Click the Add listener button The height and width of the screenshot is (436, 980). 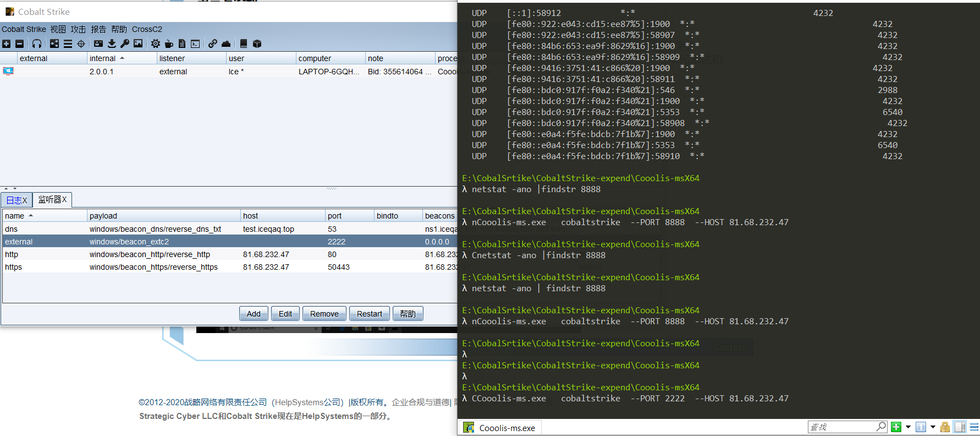pyautogui.click(x=254, y=314)
